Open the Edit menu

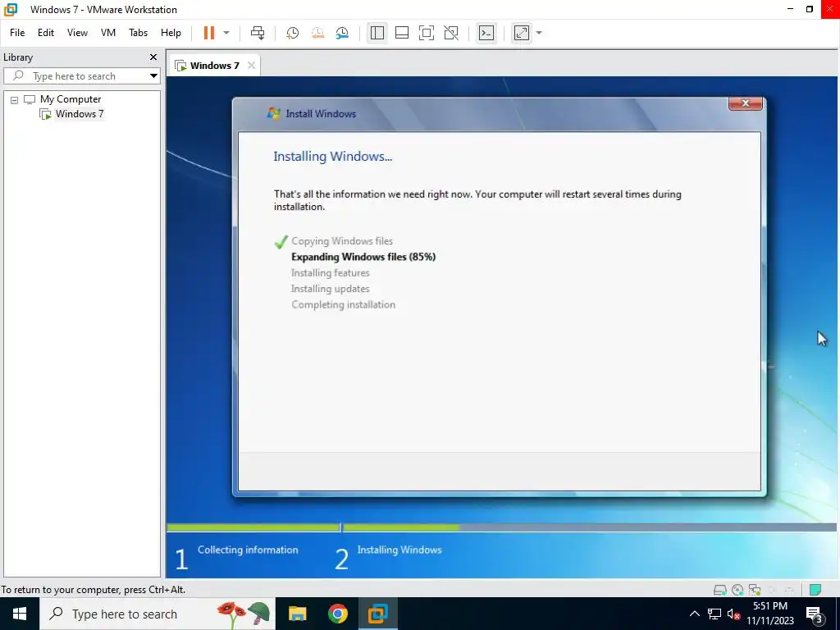coord(46,33)
